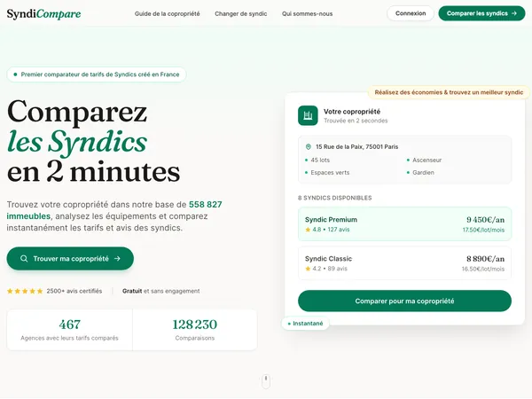Click Réalisez des économies banner
The height and width of the screenshot is (399, 532).
(x=449, y=92)
